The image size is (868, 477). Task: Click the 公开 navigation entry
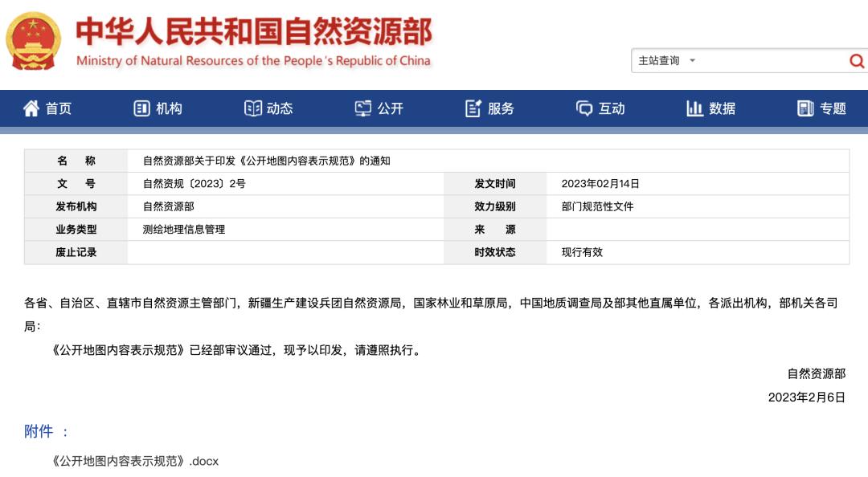pos(386,109)
